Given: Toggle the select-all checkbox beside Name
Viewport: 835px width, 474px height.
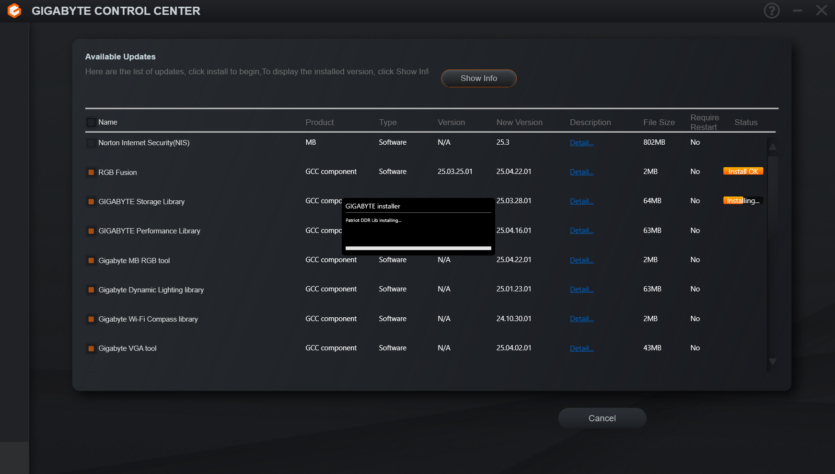Looking at the screenshot, I should (91, 122).
